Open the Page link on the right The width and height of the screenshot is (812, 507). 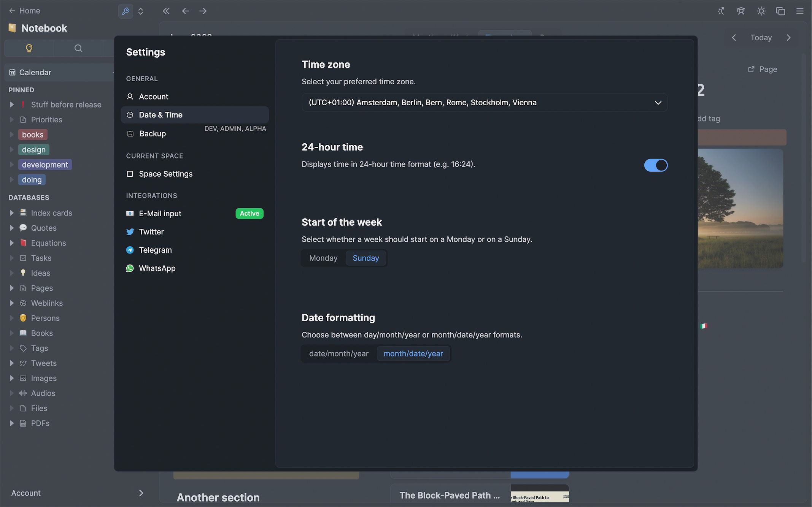(762, 69)
